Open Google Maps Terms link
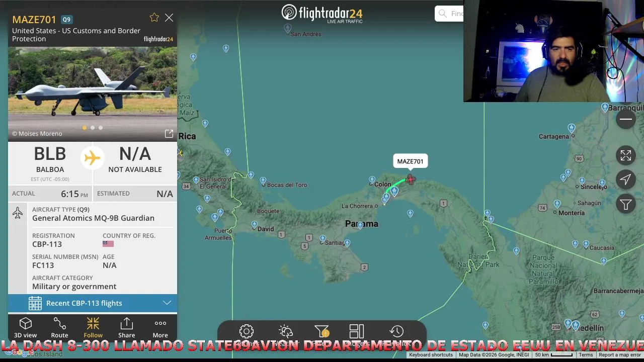 click(586, 355)
